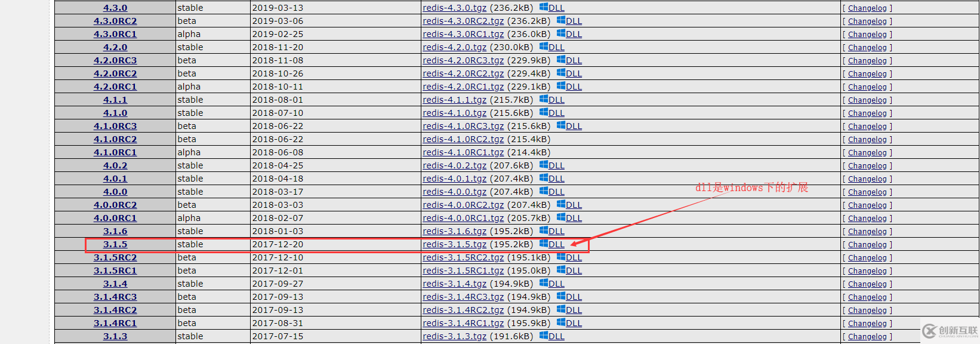Download redis-4.1.0RC2.tgz package
The height and width of the screenshot is (344, 980).
tap(463, 139)
